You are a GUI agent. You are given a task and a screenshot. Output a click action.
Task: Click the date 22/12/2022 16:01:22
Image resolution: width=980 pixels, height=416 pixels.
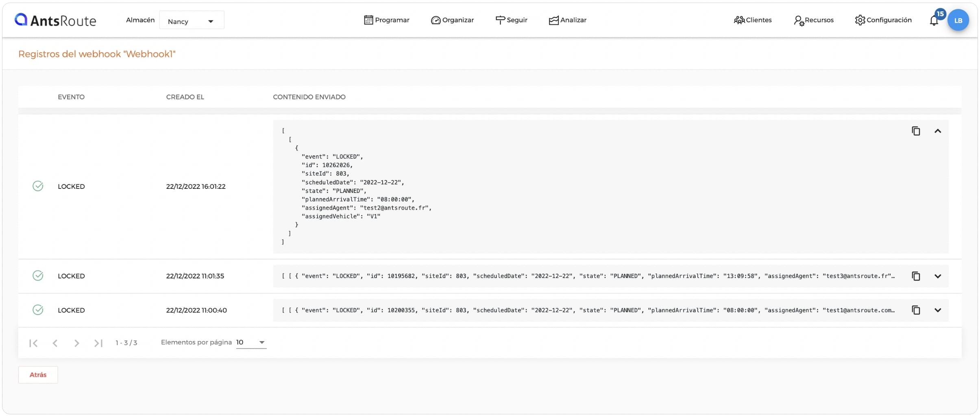click(x=196, y=186)
